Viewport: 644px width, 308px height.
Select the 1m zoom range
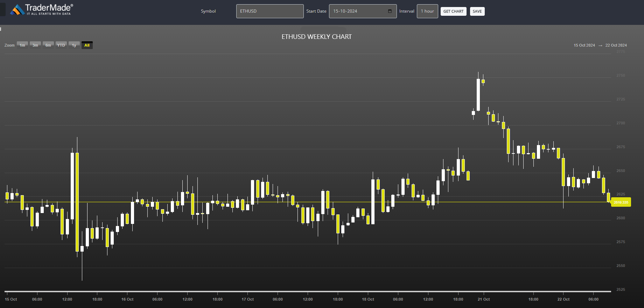point(22,45)
